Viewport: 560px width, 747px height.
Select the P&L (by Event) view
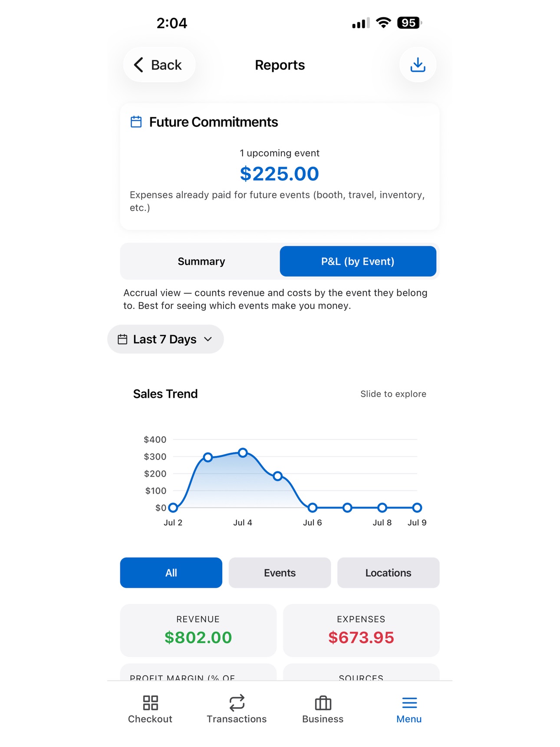358,261
